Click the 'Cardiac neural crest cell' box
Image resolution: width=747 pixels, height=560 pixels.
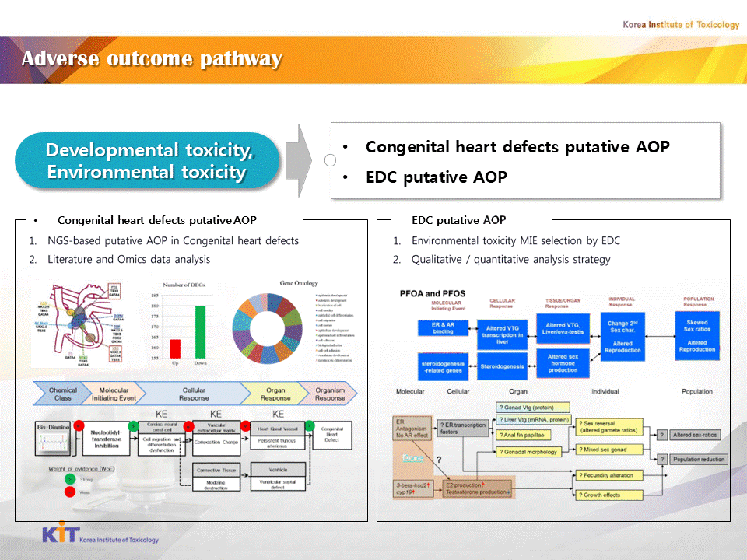click(162, 439)
